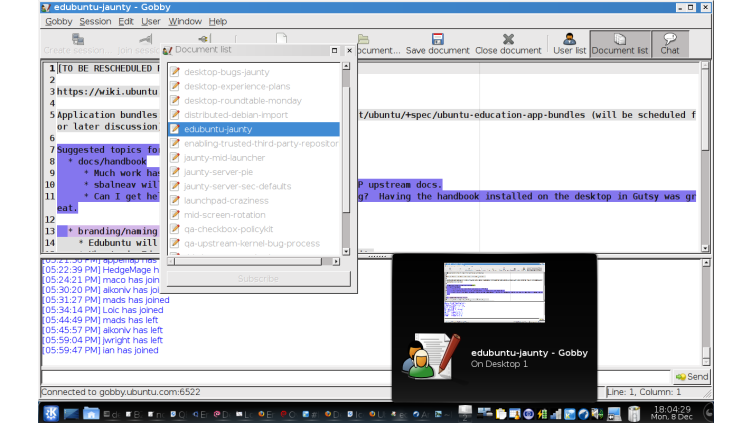The width and height of the screenshot is (752, 423).
Task: Select mid-screen-rotation document
Action: click(254, 215)
